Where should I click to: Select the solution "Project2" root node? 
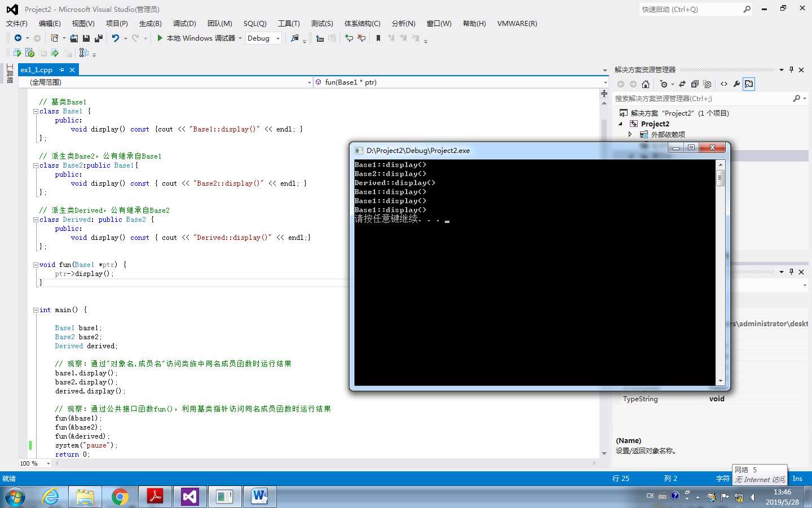click(x=679, y=113)
